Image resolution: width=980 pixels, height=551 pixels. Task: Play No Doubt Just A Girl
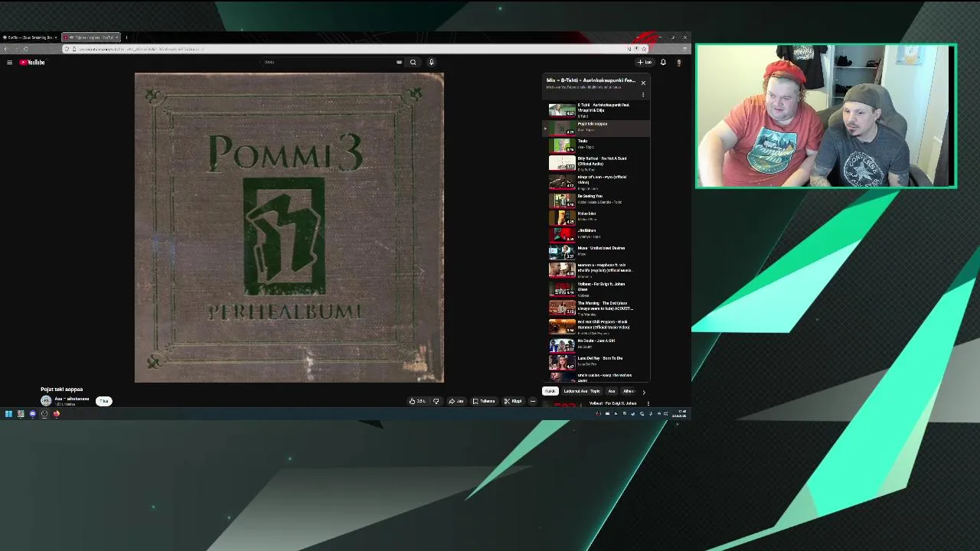coord(596,344)
